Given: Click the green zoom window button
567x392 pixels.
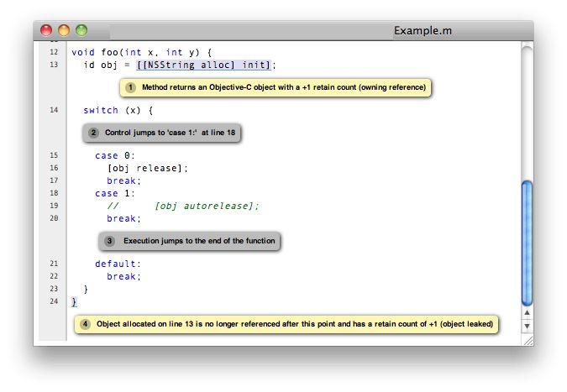Looking at the screenshot, I should [x=81, y=30].
